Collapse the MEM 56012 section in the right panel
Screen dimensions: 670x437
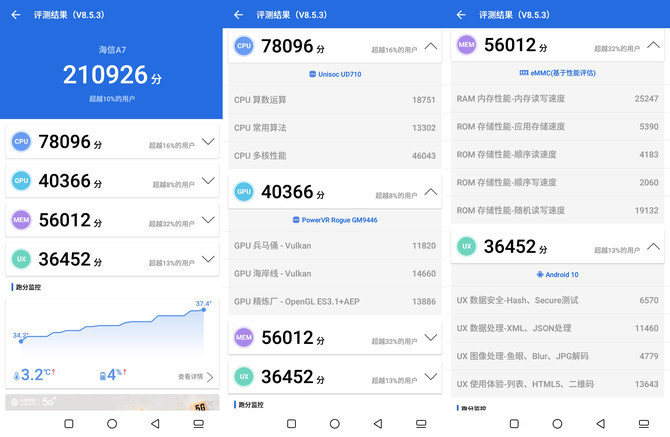tap(653, 44)
